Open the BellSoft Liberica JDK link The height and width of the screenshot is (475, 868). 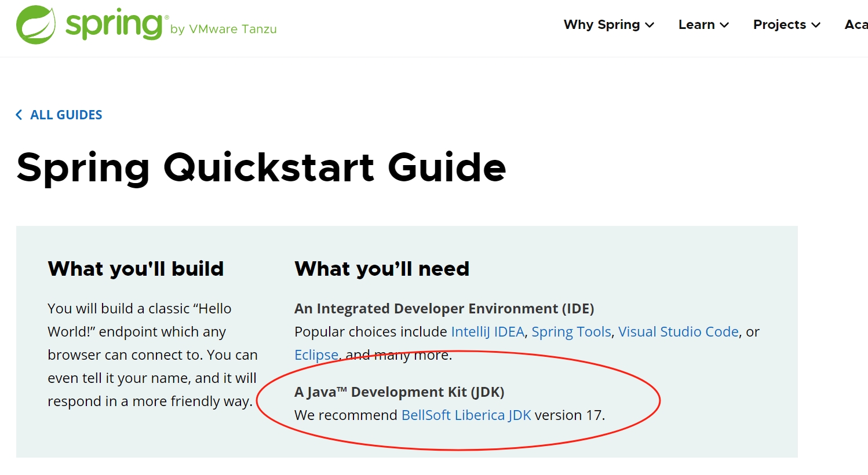pos(465,415)
